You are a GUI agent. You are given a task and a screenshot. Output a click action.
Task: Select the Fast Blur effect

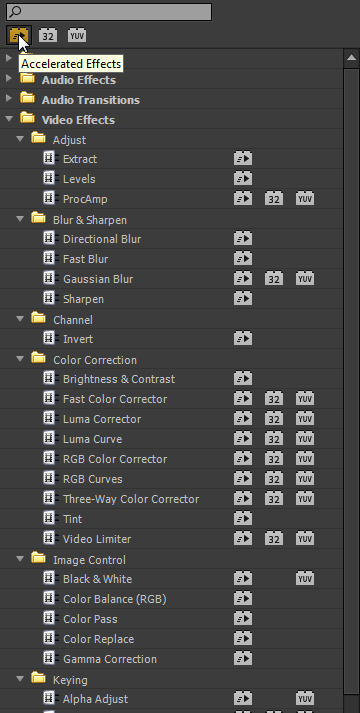pyautogui.click(x=85, y=259)
